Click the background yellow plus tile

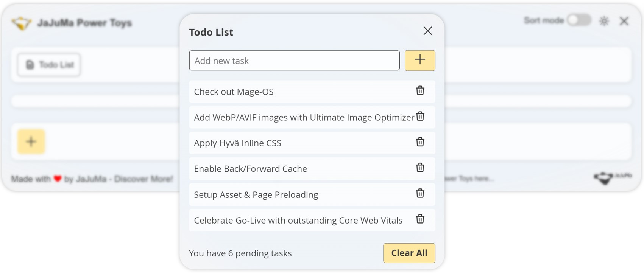(x=31, y=142)
